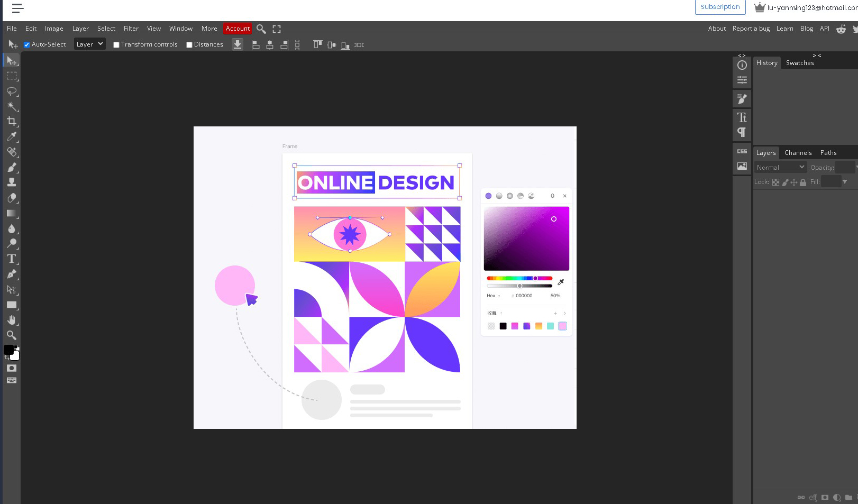Open the Paragraph panel icon
This screenshot has height=504, width=858.
(x=742, y=132)
